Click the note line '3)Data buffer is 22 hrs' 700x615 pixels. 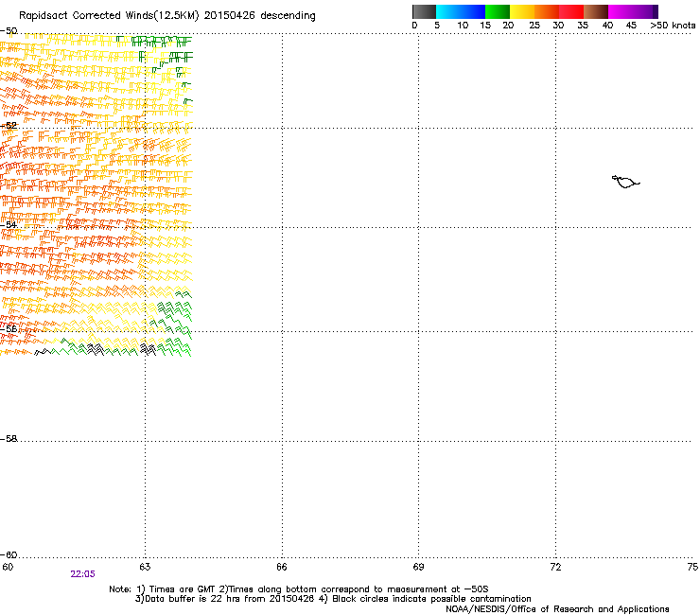point(333,599)
